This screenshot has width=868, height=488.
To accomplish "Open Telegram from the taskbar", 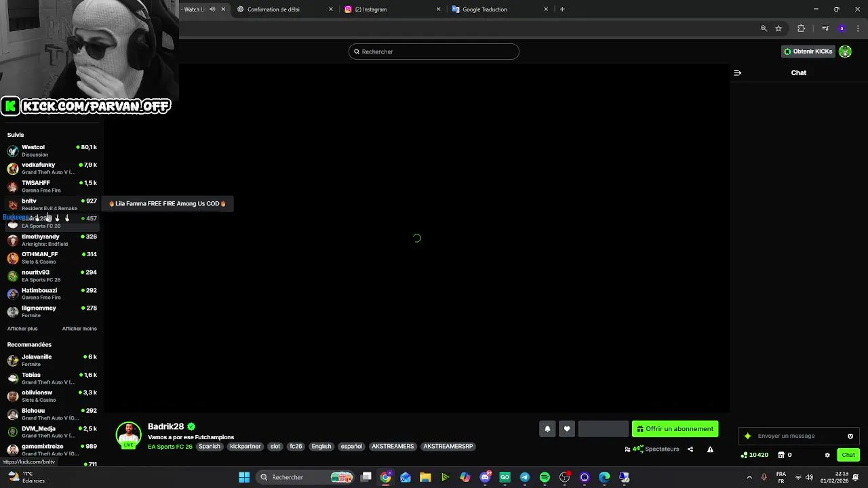I will tap(525, 477).
